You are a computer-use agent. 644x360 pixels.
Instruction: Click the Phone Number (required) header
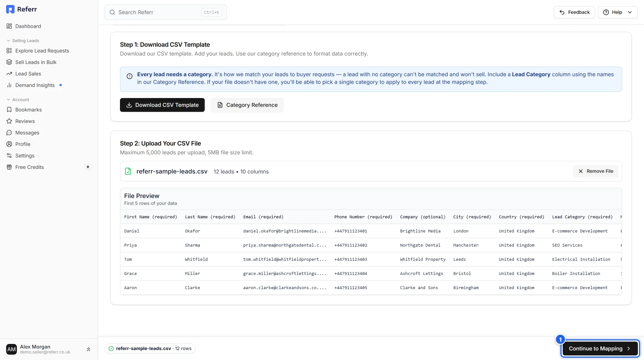tap(363, 217)
